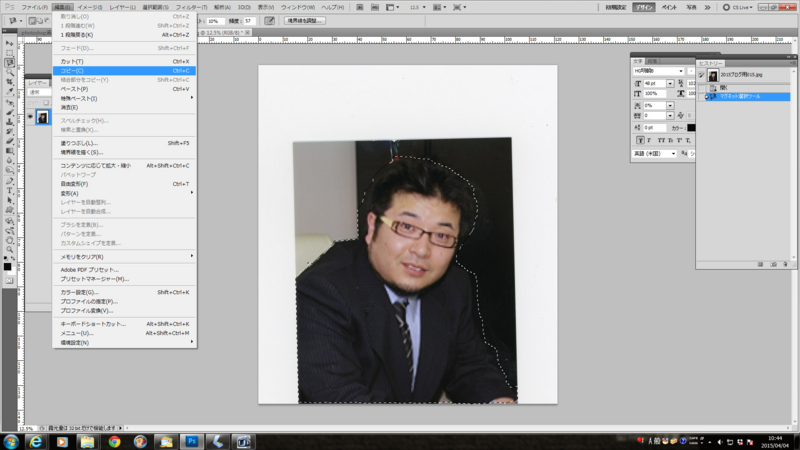Toggle Superscript in Character panel

pos(679,140)
